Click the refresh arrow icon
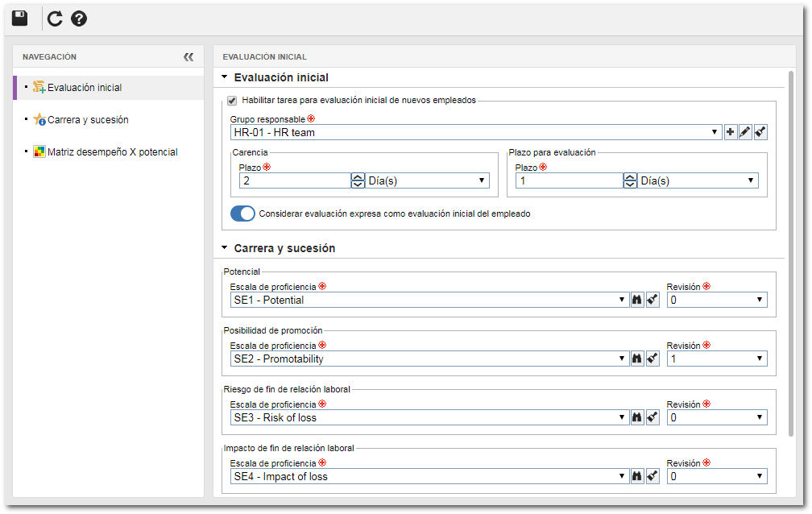Screen dimensions: 812x514 pyautogui.click(x=55, y=19)
